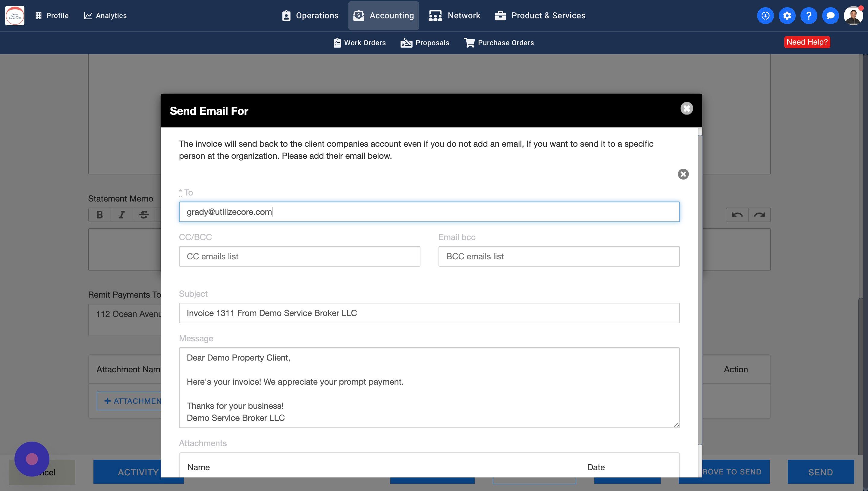Click the settings gear icon in header

pyautogui.click(x=787, y=15)
